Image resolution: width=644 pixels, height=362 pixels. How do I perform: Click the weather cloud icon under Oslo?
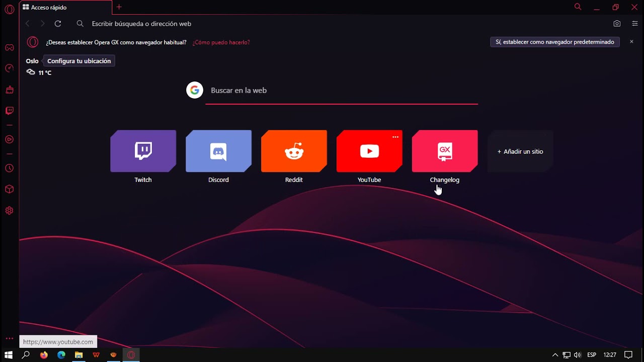pyautogui.click(x=31, y=72)
